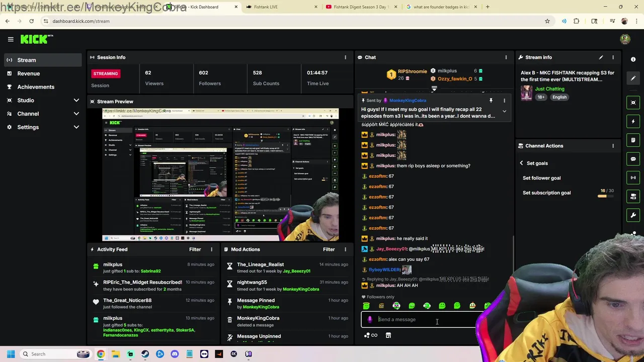Image resolution: width=644 pixels, height=362 pixels.
Task: Open pinned message three-dot options
Action: tap(504, 101)
